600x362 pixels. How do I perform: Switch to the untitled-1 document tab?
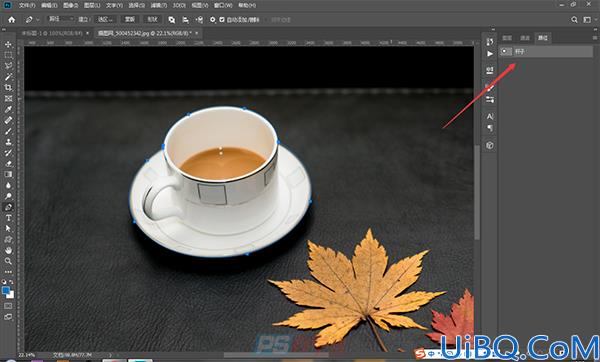pos(51,33)
